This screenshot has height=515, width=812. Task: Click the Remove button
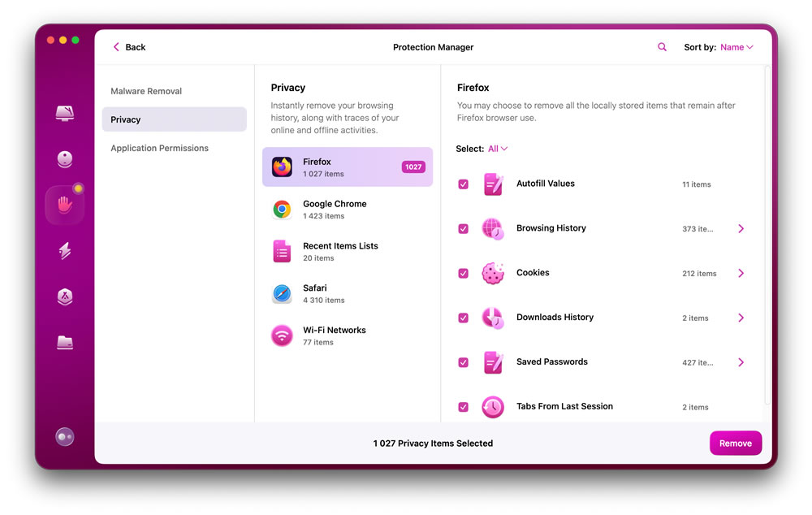[736, 443]
